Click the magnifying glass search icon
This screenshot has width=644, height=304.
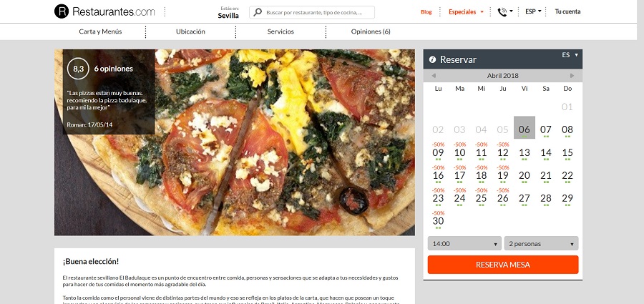pyautogui.click(x=258, y=12)
